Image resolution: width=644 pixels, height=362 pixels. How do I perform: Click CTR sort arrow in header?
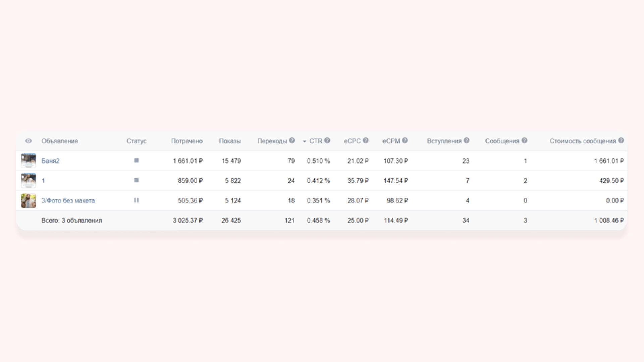(305, 141)
